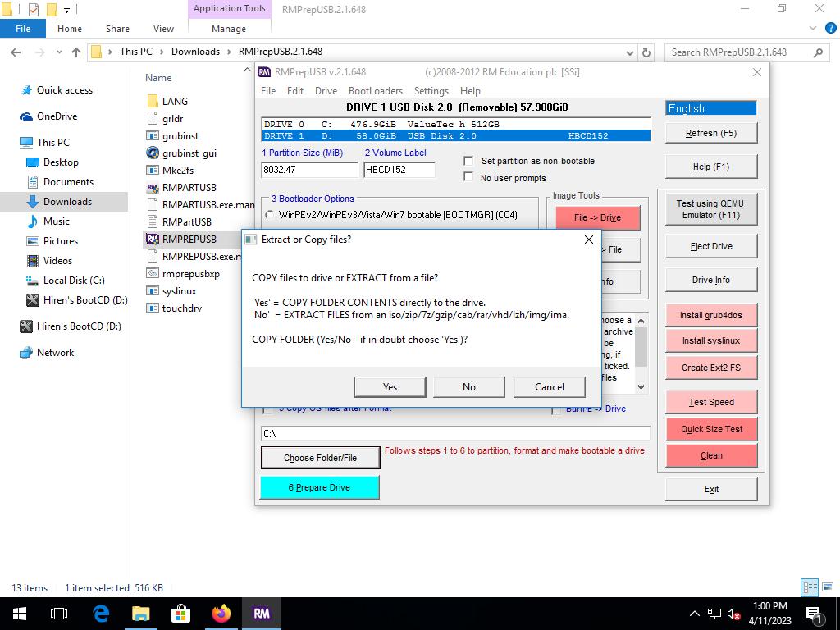Click the cyan 6 Prepare Drive button
Viewport: 840px width, 630px height.
click(x=319, y=487)
